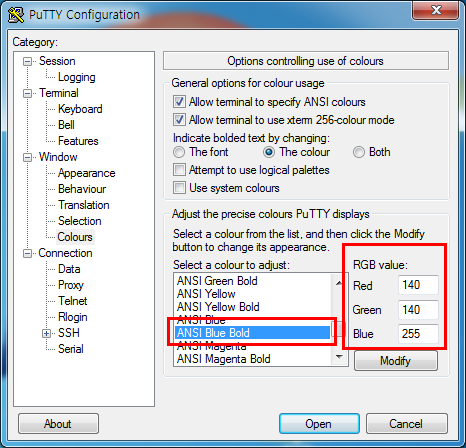Open the Appearance category

(87, 173)
